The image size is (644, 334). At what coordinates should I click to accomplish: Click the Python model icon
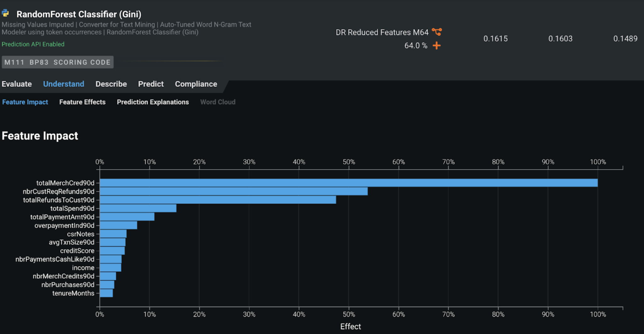coord(5,13)
